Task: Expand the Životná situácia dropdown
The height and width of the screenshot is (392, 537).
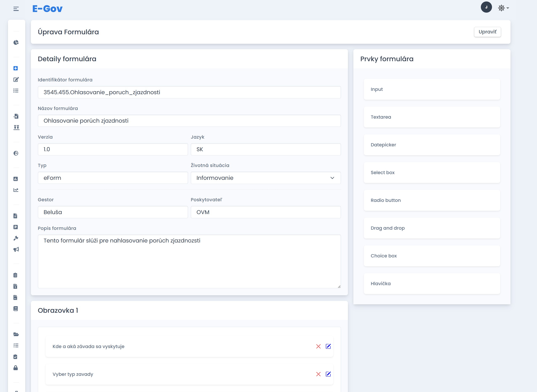Action: click(x=265, y=178)
